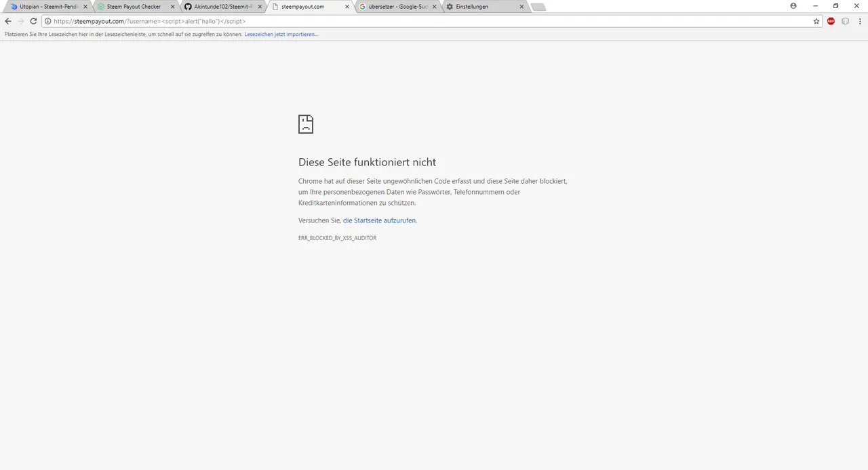This screenshot has height=470, width=868.
Task: Open the Chrome three-dot menu
Action: coord(859,21)
